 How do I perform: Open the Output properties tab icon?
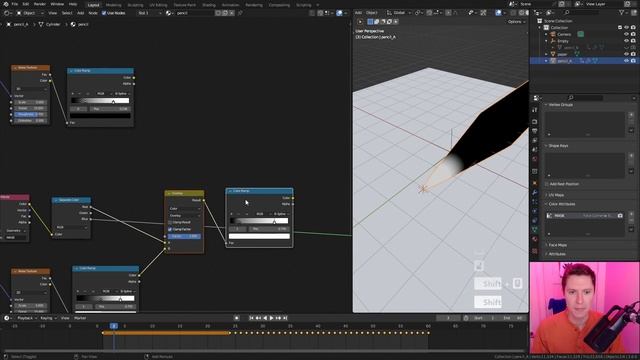click(x=535, y=131)
